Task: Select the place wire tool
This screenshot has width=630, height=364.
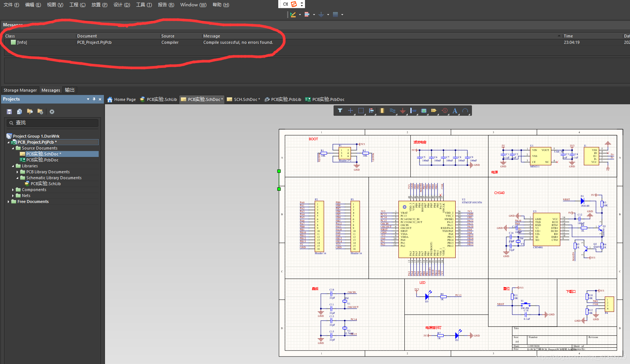Action: (x=393, y=111)
